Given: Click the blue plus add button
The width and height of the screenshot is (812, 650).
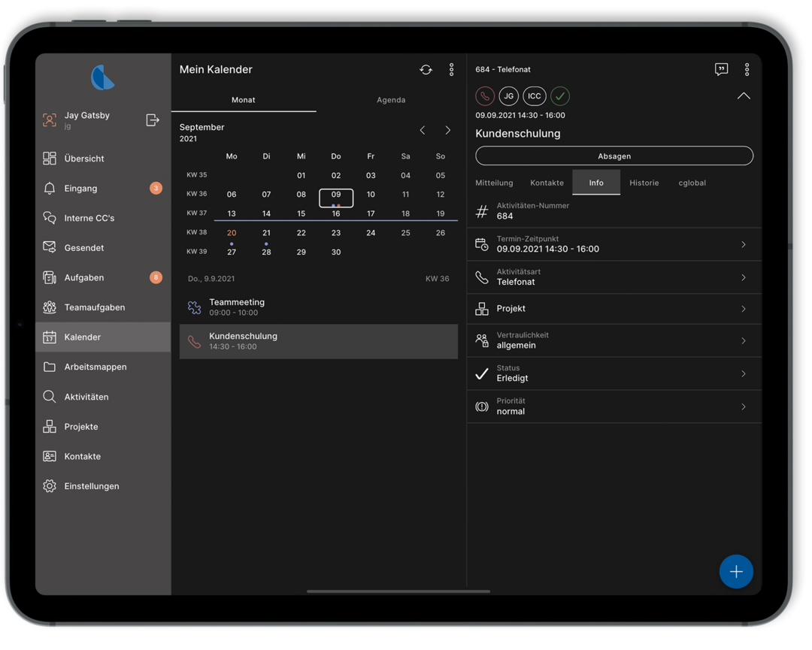Looking at the screenshot, I should [x=735, y=572].
